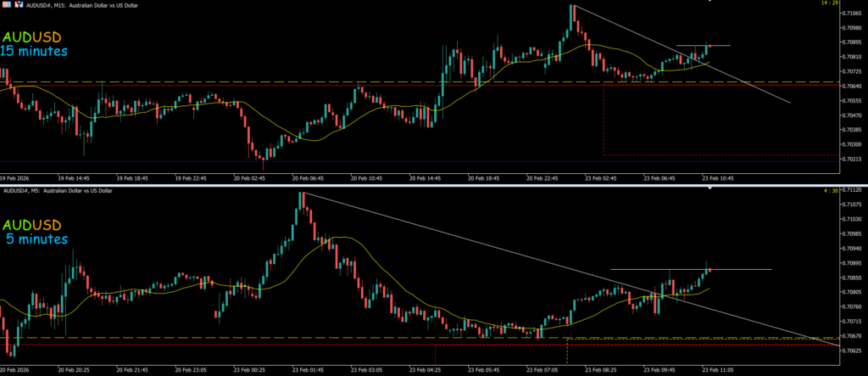Select the solid red horizontal line on the M5 chart
The image size is (868, 376).
pos(254,345)
